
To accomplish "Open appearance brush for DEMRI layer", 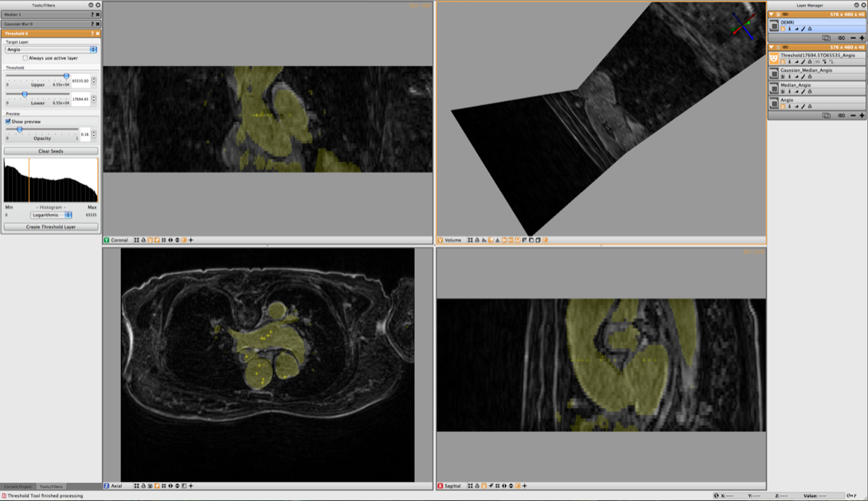I will (803, 29).
